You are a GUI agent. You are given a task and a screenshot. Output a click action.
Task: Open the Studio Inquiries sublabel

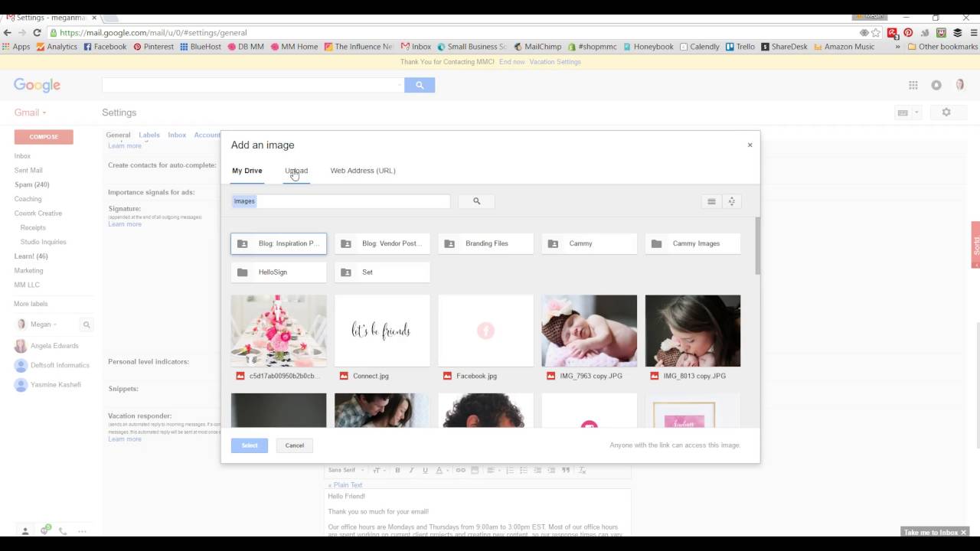(44, 242)
